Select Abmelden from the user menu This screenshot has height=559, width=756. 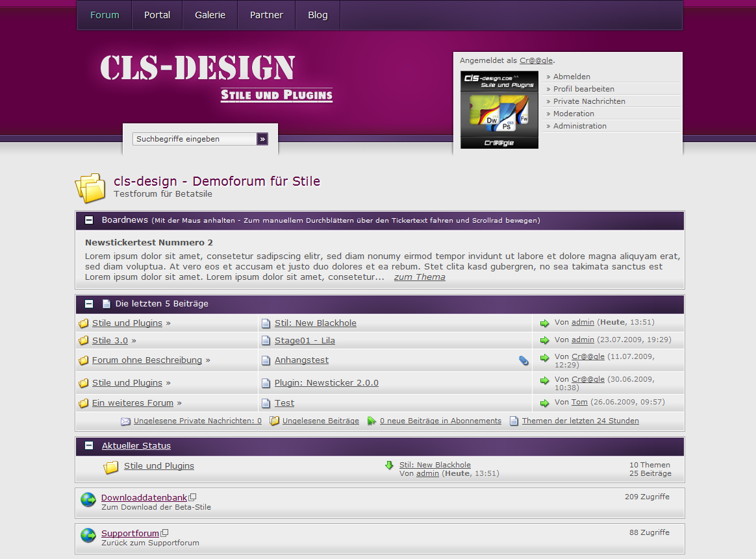(x=572, y=77)
